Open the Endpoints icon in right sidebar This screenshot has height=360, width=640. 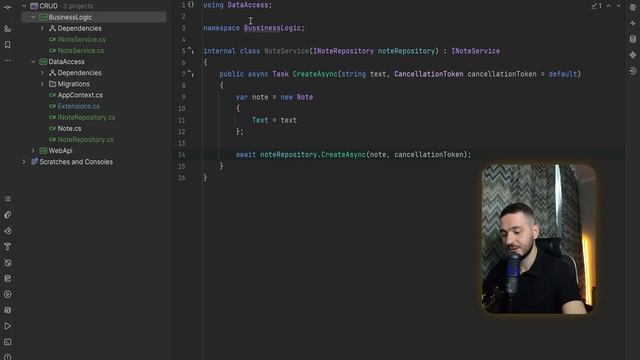[633, 71]
